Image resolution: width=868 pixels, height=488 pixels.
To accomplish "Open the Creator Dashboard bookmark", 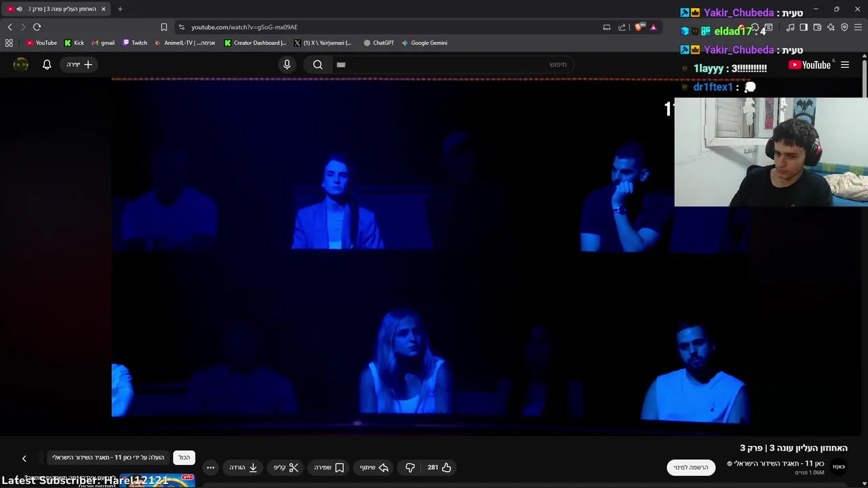I will pyautogui.click(x=255, y=43).
